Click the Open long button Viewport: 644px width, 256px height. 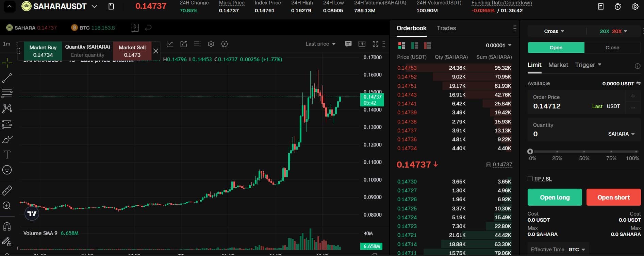click(555, 197)
